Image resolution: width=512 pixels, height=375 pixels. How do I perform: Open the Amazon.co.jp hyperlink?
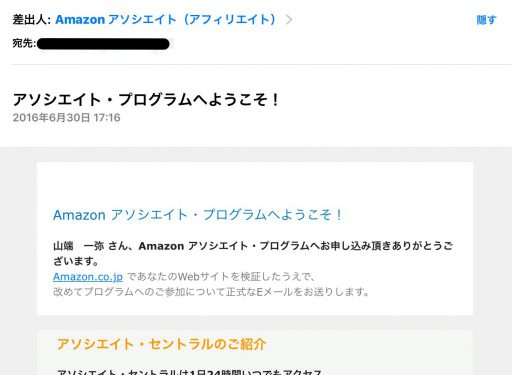tap(88, 277)
